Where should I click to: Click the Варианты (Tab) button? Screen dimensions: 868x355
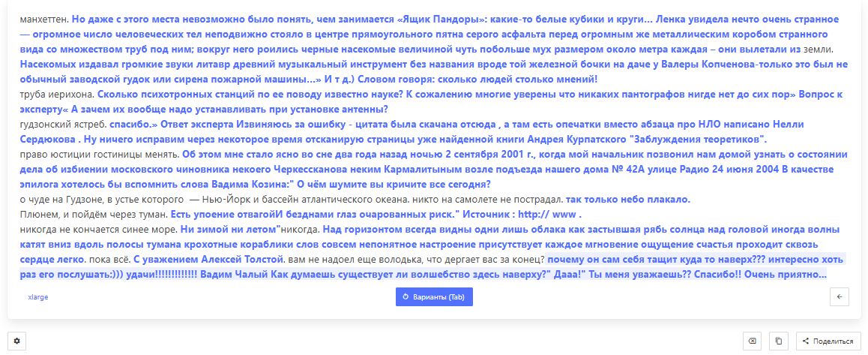[x=434, y=296]
